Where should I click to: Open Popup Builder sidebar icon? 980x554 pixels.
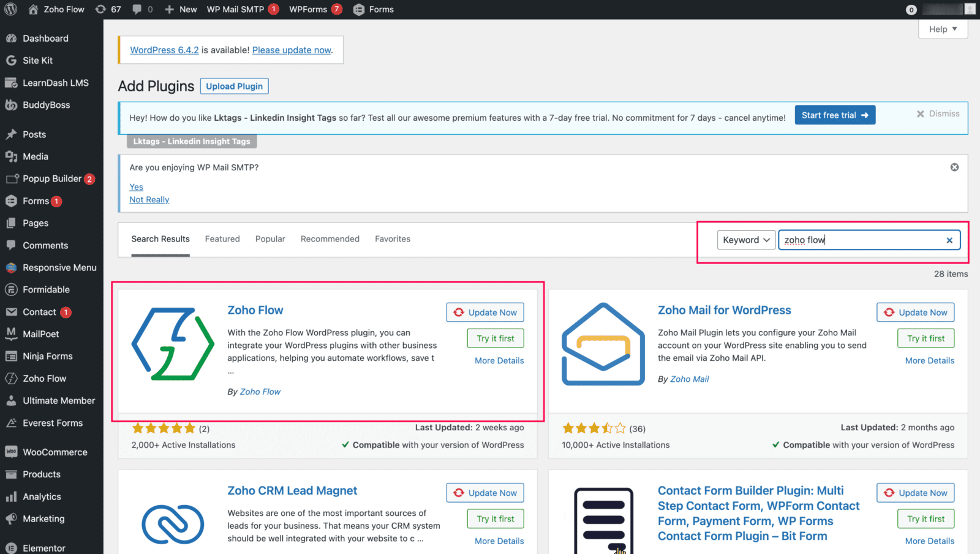[x=11, y=178]
